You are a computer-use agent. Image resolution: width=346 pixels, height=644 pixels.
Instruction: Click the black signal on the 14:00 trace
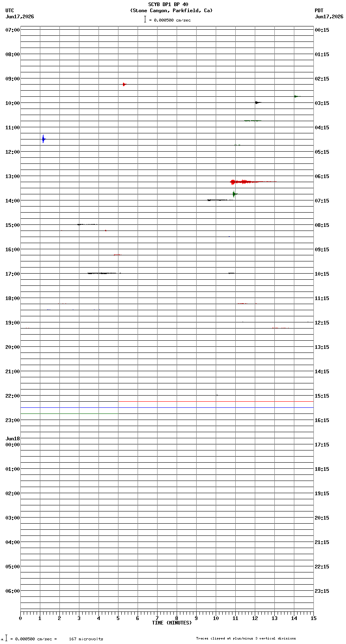coord(220,200)
